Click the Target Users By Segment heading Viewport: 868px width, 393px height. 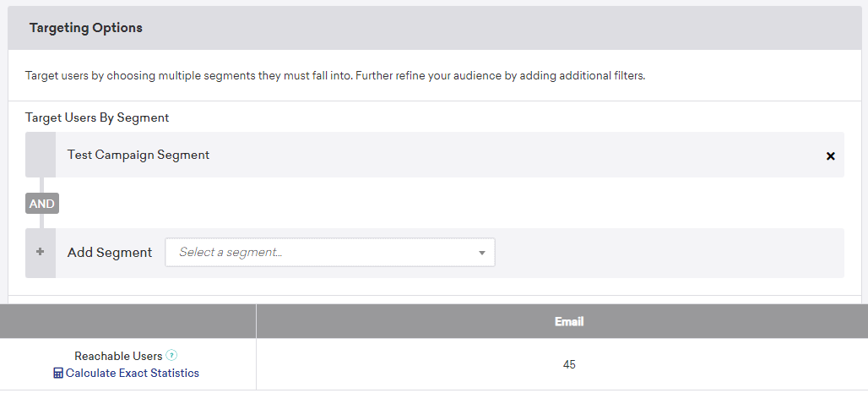coord(97,117)
